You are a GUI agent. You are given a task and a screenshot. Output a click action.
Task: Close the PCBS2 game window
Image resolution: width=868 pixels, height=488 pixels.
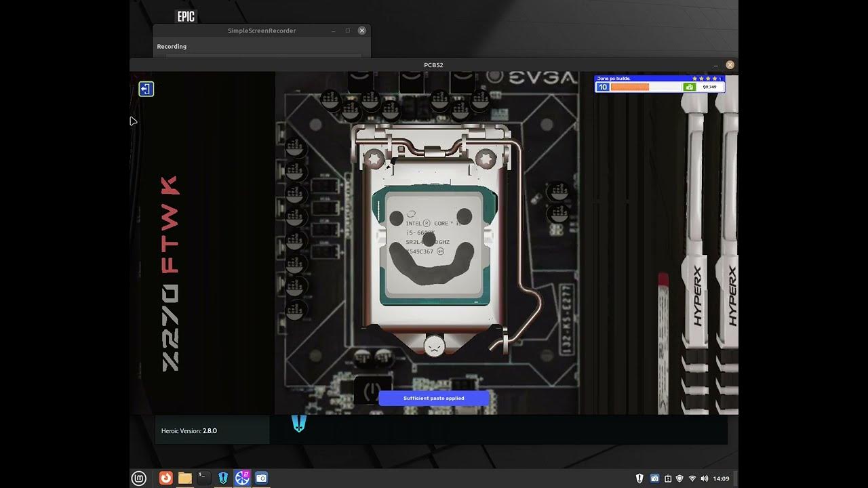click(730, 65)
